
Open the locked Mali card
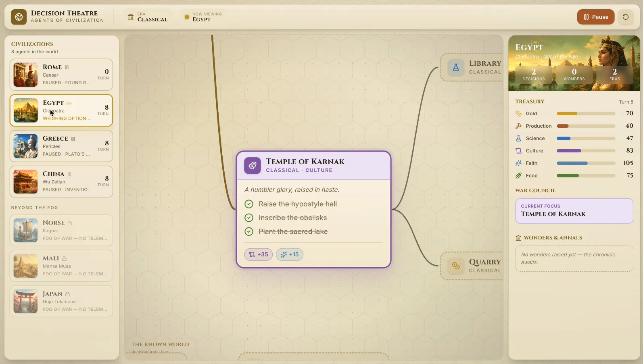61,266
